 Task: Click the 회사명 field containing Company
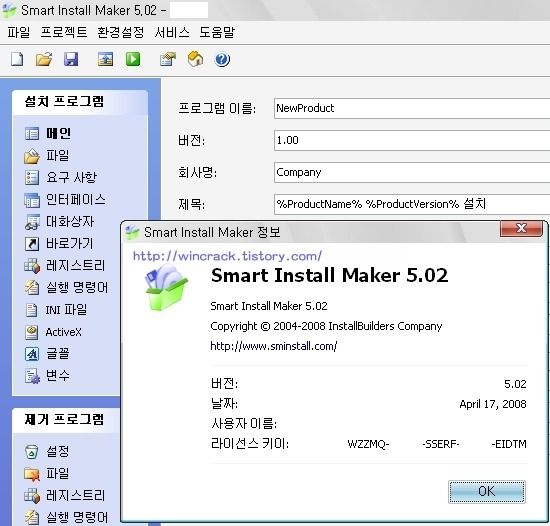pos(412,172)
